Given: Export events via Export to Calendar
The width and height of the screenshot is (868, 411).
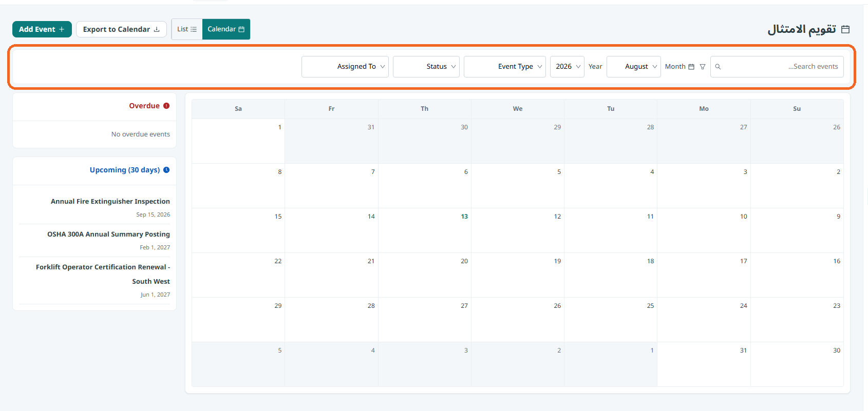Looking at the screenshot, I should click(x=121, y=29).
